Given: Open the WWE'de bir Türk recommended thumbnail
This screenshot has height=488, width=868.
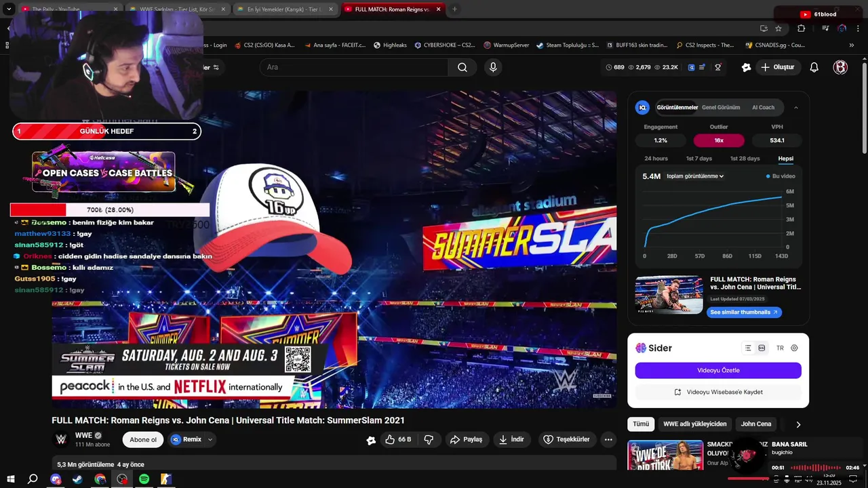Looking at the screenshot, I should click(x=665, y=456).
